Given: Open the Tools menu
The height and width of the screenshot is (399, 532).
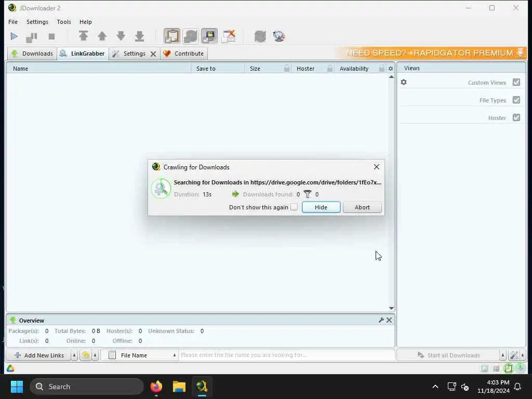Looking at the screenshot, I should 64,22.
